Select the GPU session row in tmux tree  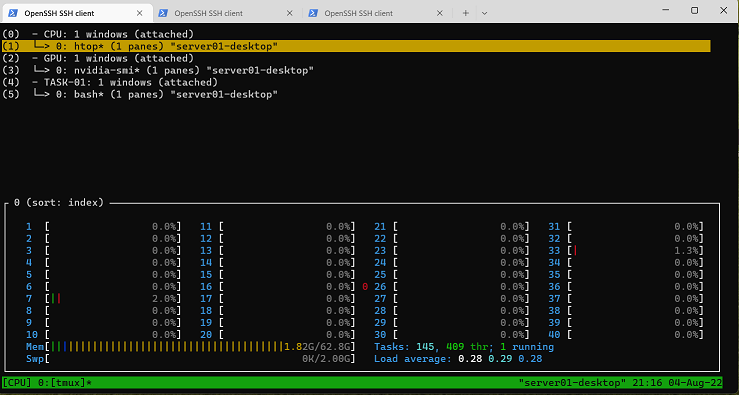point(98,58)
